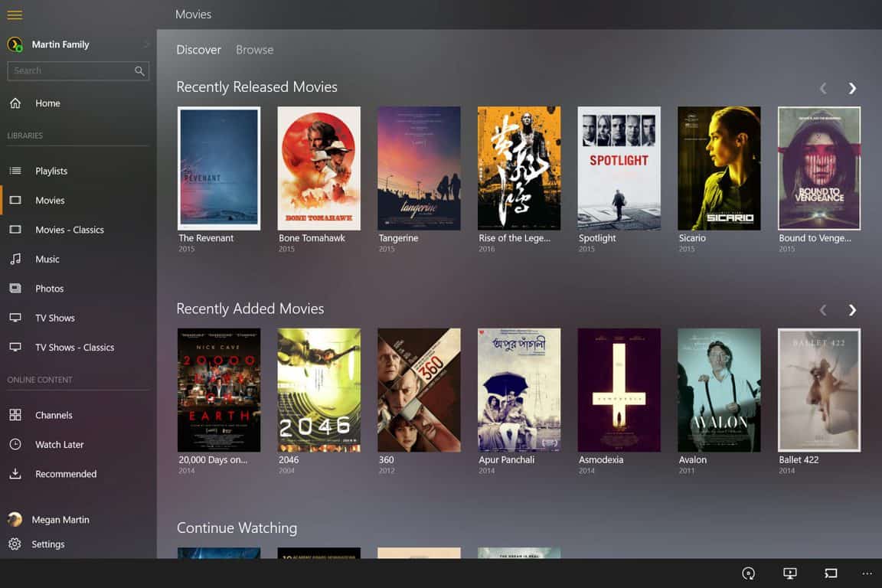Click the Home house icon

click(15, 103)
